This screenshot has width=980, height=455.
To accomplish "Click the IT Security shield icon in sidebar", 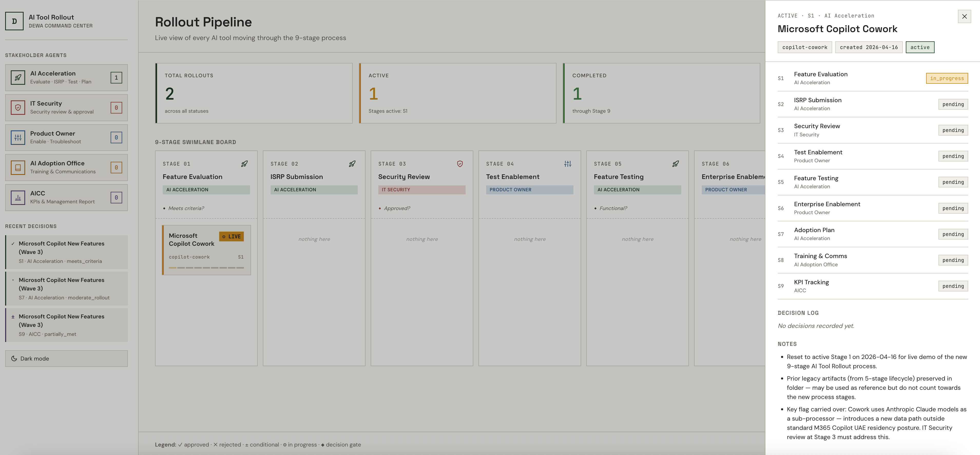I will 18,108.
